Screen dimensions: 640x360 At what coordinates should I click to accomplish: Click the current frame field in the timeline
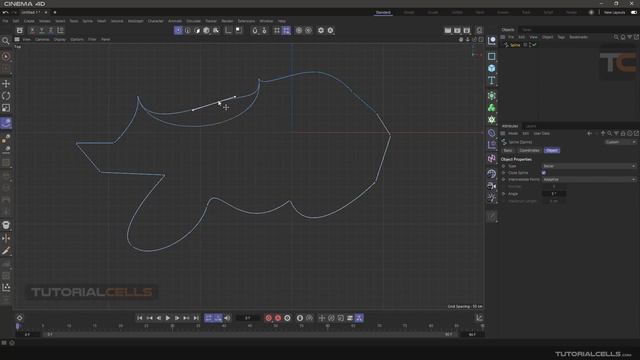(x=248, y=318)
